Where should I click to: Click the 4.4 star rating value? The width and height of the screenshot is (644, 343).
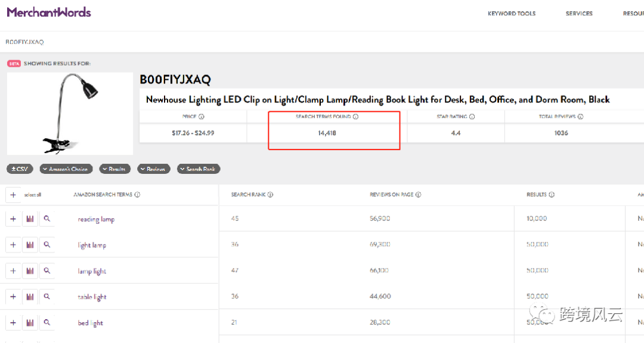pyautogui.click(x=456, y=133)
